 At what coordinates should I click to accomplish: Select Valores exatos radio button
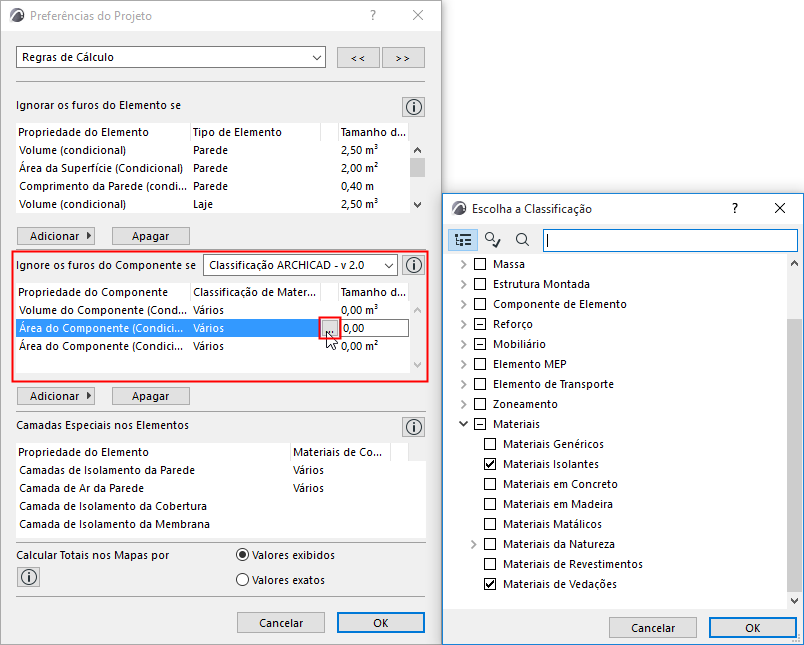coord(242,580)
